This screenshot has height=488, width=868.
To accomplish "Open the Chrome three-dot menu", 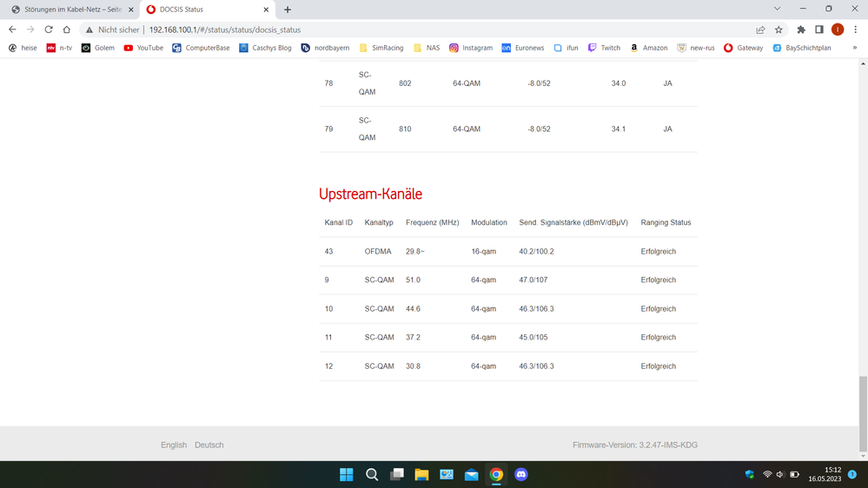I will [x=855, y=30].
